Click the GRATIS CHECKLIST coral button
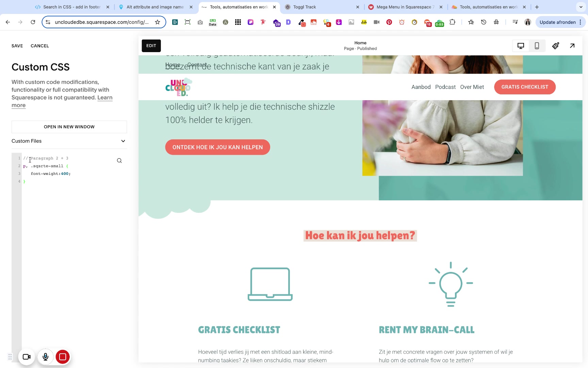Image resolution: width=588 pixels, height=368 pixels. pos(525,87)
